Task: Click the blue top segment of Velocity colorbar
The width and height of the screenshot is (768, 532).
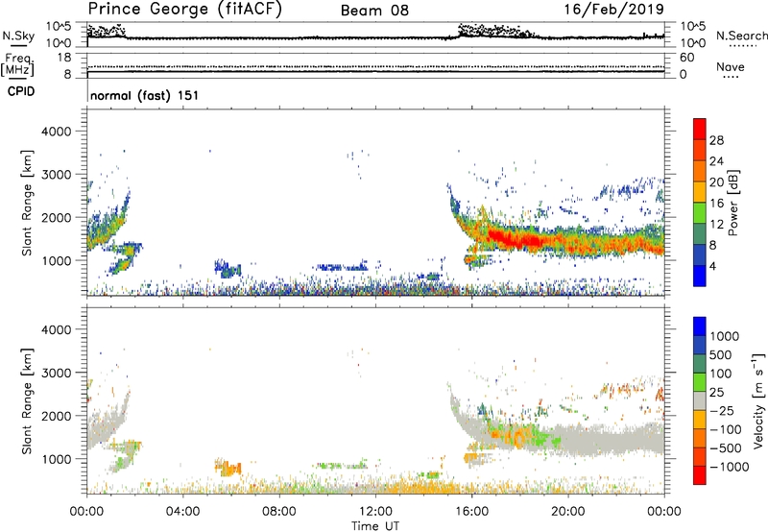Action: click(700, 326)
